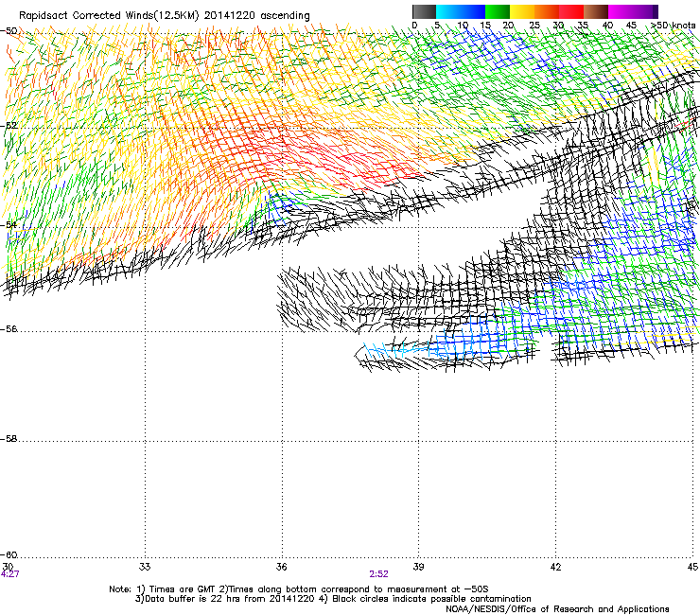Click the '-58' latitude axis label
Viewport: 700px width, 615px height.
click(9, 439)
